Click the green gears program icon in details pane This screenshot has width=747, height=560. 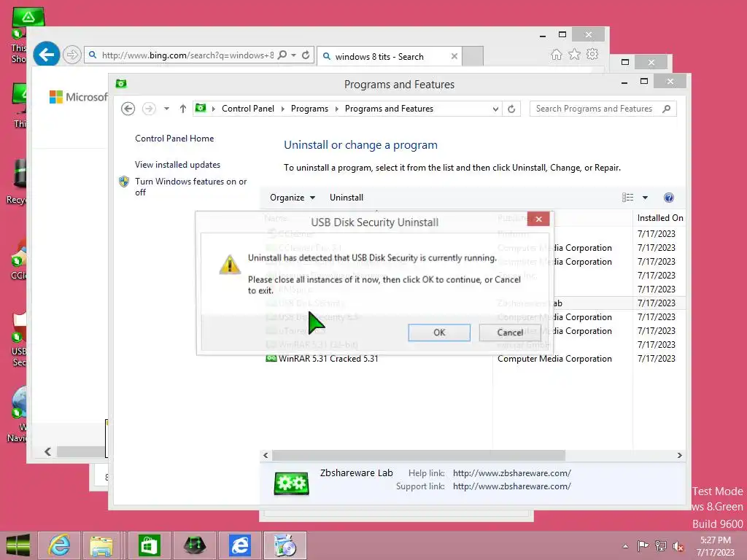292,483
